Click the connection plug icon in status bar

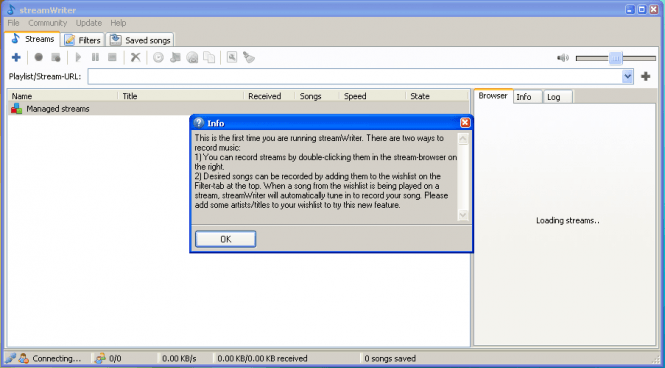click(x=11, y=359)
